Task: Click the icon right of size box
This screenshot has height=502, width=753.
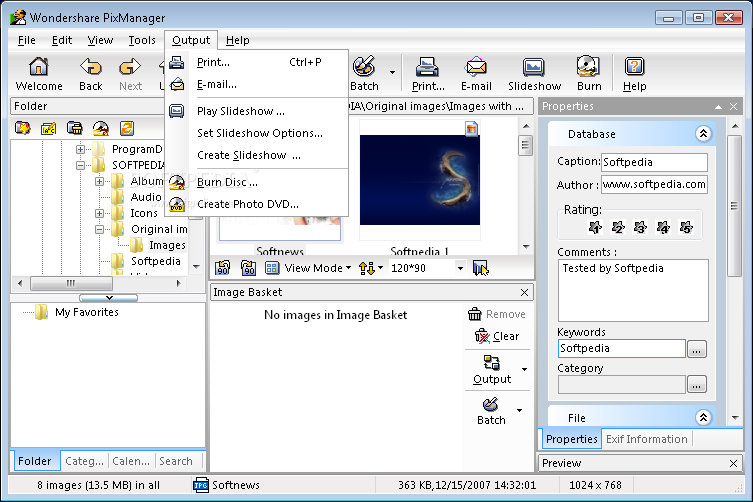Action: (x=480, y=268)
